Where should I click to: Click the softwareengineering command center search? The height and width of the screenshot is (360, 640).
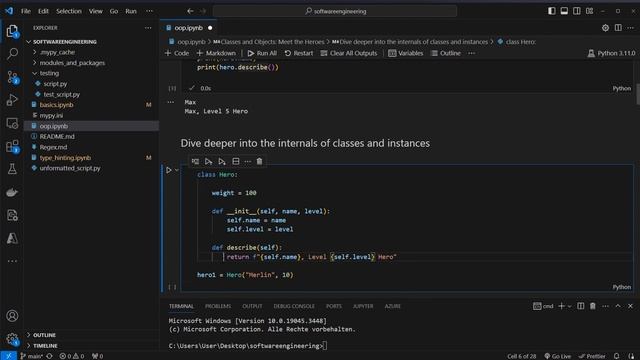click(x=335, y=11)
